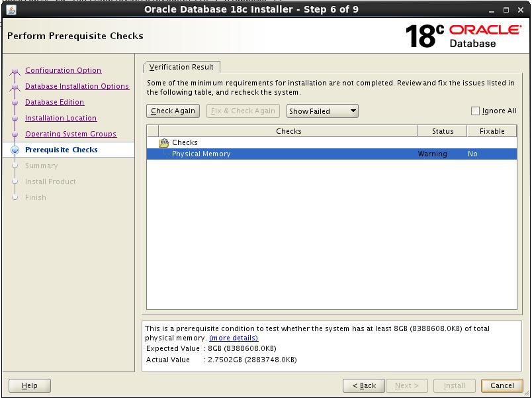Click the Prerequisite Checks step bullet
The width and height of the screenshot is (532, 398).
[15, 150]
